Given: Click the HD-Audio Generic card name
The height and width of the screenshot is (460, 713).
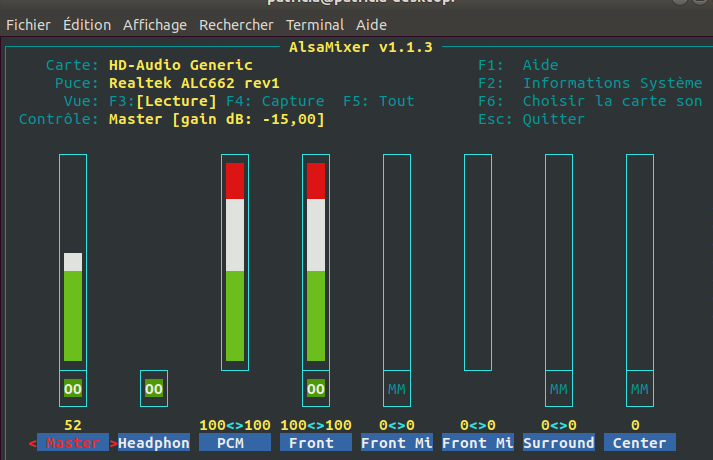Looking at the screenshot, I should pyautogui.click(x=181, y=65).
